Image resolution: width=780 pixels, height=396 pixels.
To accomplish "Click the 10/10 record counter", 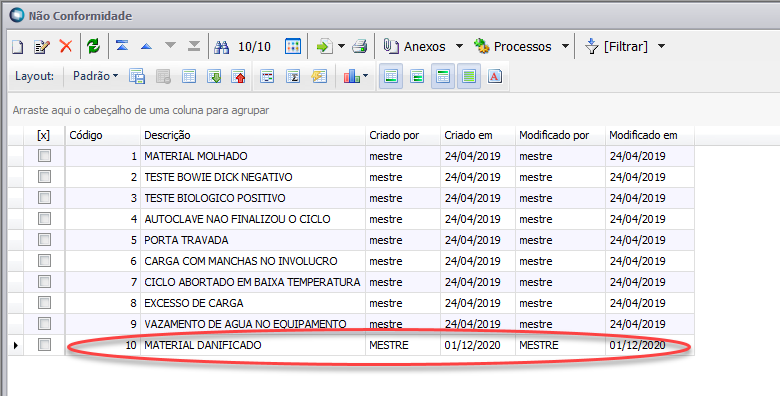I will (x=254, y=47).
